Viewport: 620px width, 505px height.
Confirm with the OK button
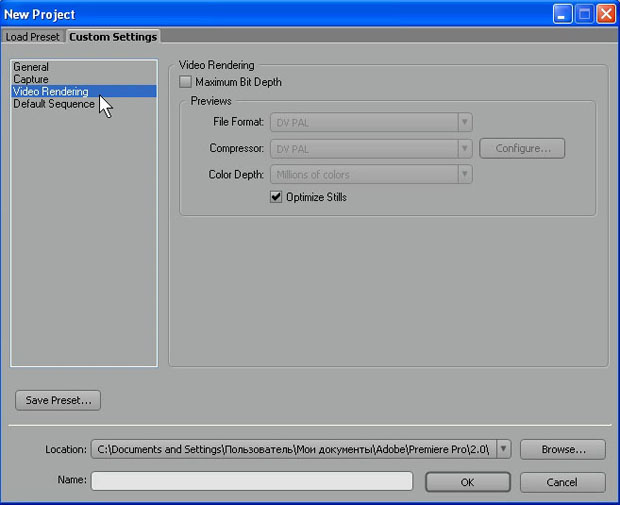tap(468, 482)
